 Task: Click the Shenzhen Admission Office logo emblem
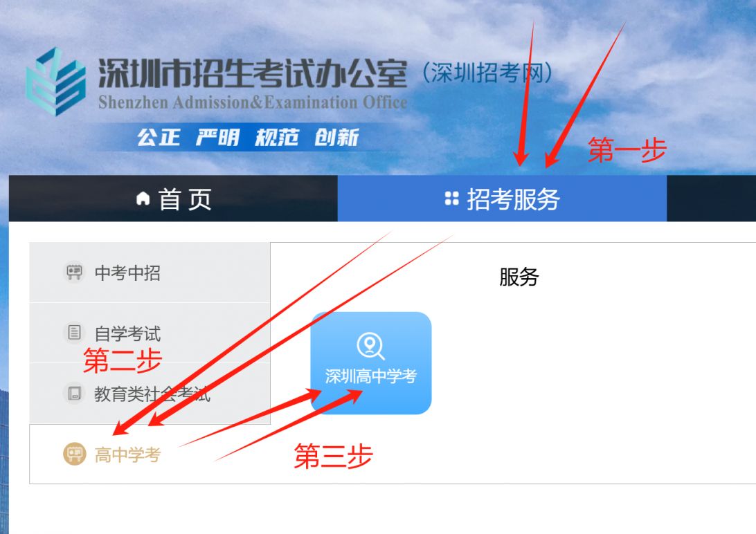[56, 82]
